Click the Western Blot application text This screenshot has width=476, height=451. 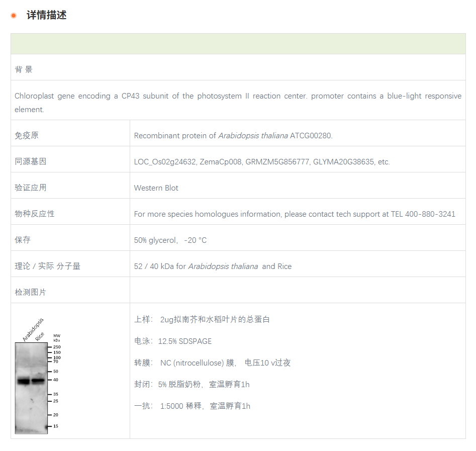(156, 188)
